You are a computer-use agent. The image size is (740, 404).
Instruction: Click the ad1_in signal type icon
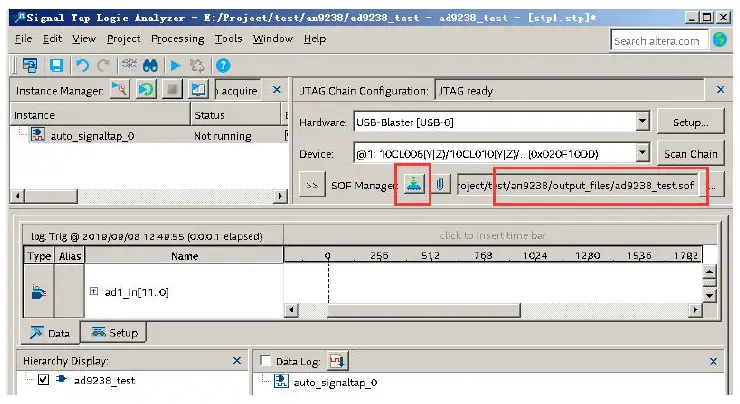tap(39, 292)
